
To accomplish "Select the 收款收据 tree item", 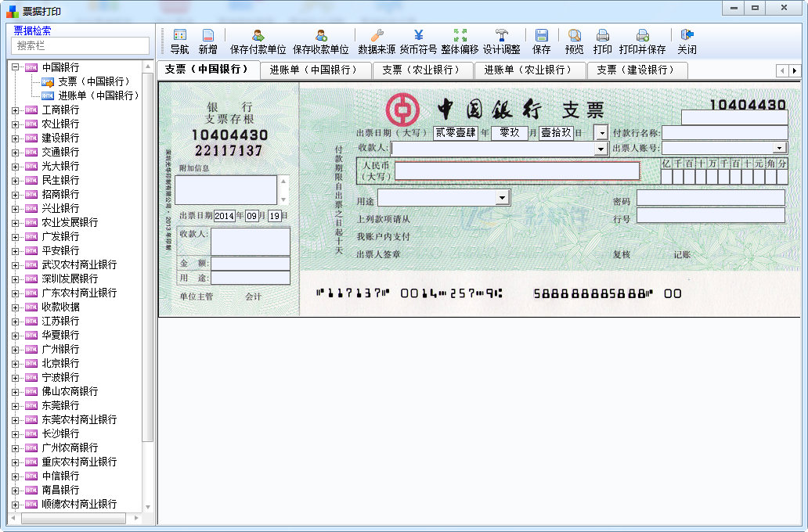I will point(60,307).
